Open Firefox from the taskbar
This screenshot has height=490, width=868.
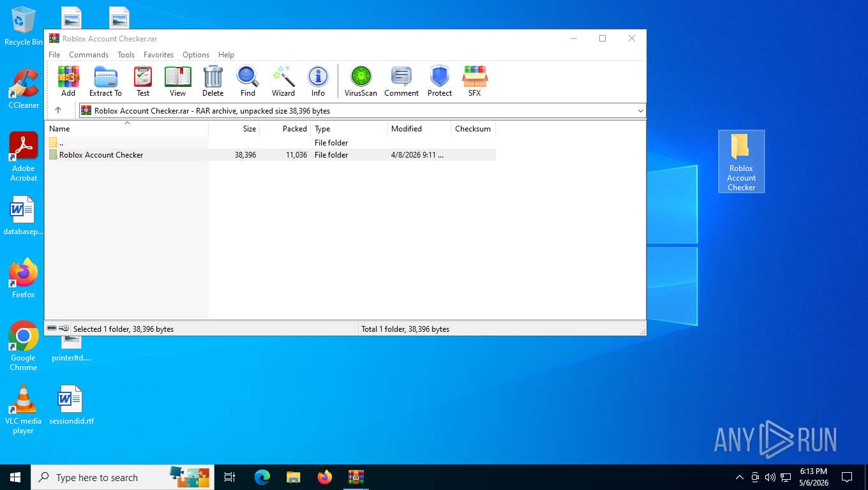[325, 477]
